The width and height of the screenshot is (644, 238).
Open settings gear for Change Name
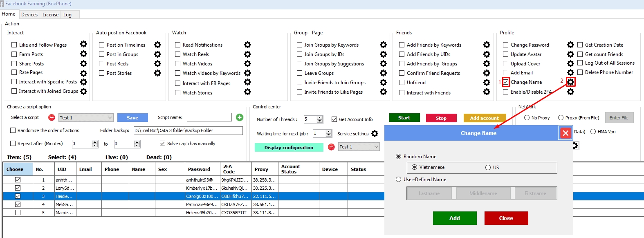click(x=571, y=82)
